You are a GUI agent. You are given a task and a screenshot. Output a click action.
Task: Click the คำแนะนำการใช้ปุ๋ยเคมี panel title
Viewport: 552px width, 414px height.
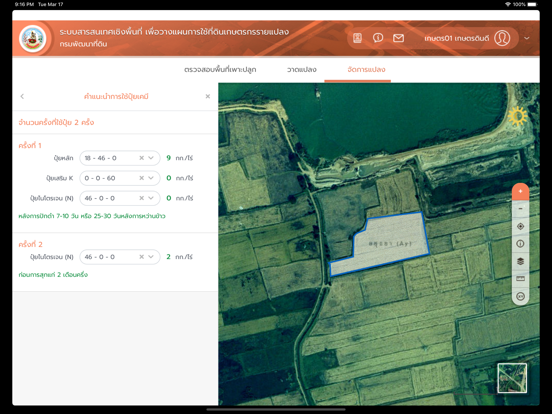click(116, 96)
